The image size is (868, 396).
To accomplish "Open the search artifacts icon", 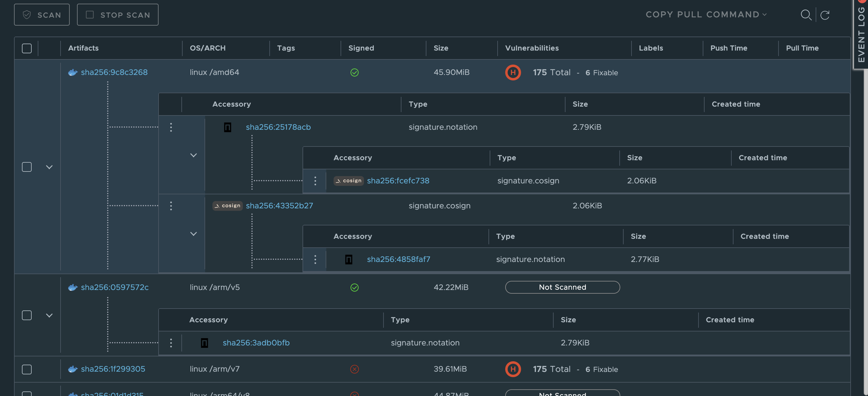I will [x=806, y=15].
